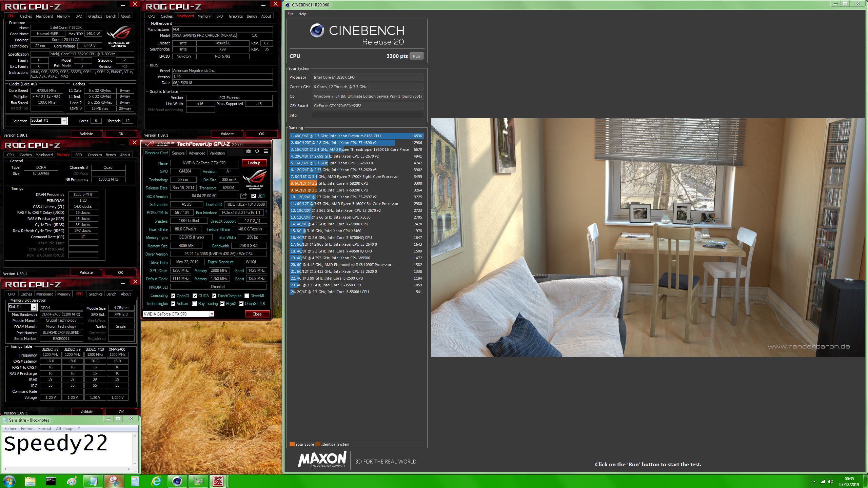Image resolution: width=868 pixels, height=488 pixels.
Task: Click OK in the SPD CPU-Z window
Action: click(x=121, y=412)
